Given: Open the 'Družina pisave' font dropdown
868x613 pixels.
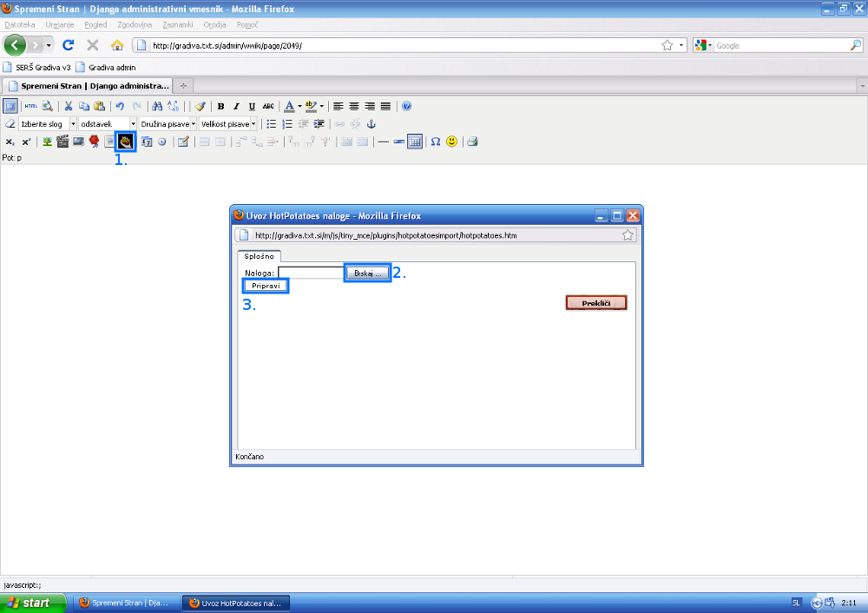Looking at the screenshot, I should [x=168, y=124].
